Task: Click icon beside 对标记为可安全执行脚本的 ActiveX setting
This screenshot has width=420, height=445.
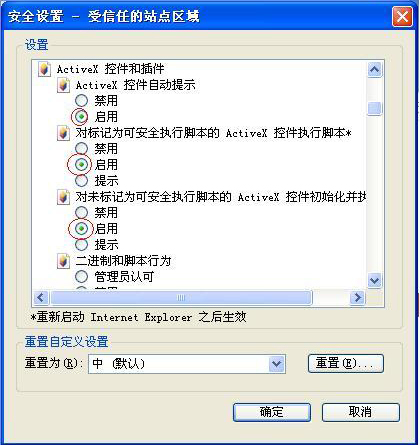Action: (63, 133)
